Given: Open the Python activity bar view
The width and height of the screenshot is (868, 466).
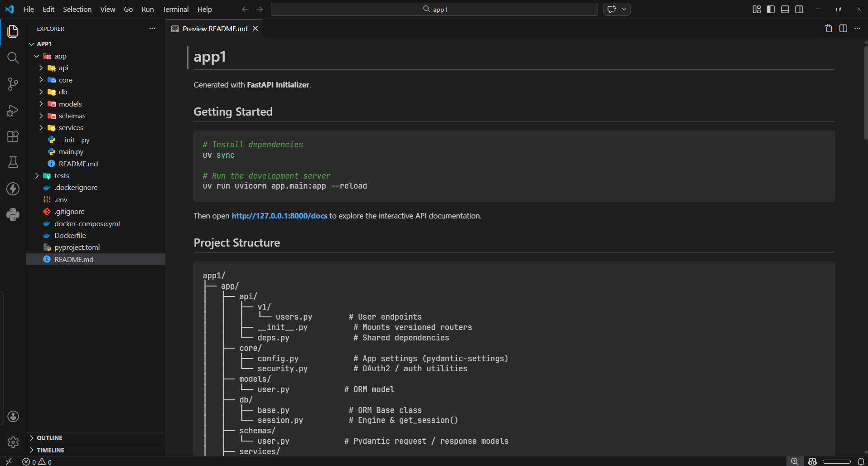Looking at the screenshot, I should (x=13, y=215).
